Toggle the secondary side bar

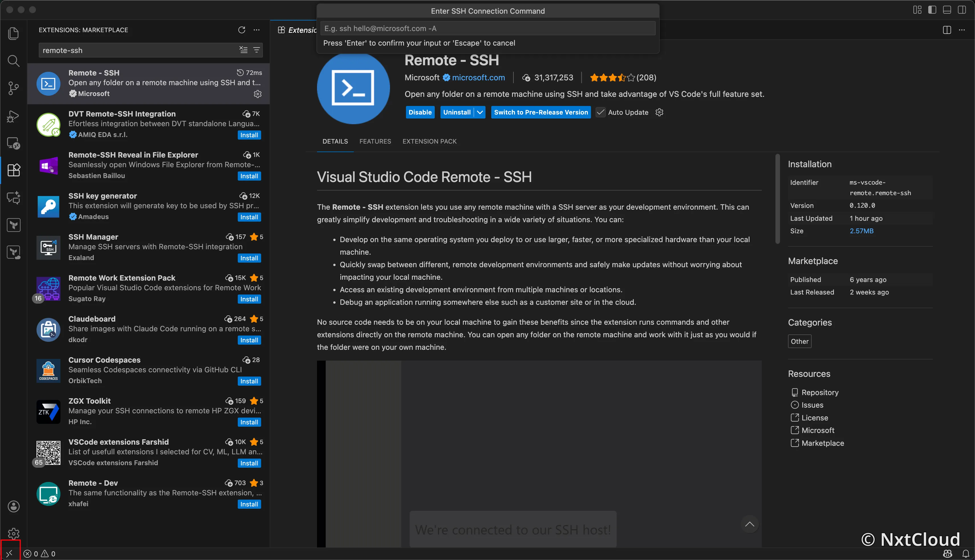point(962,10)
